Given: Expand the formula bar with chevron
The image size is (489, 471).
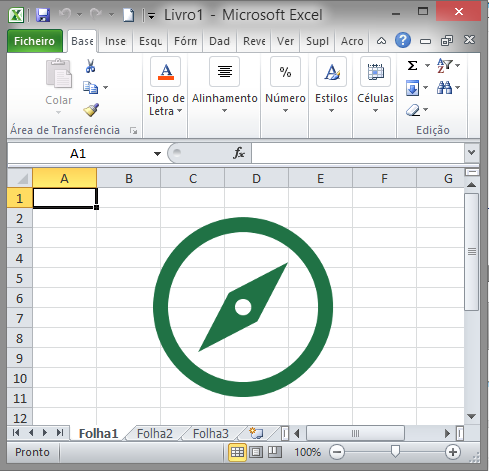Looking at the screenshot, I should pos(471,153).
